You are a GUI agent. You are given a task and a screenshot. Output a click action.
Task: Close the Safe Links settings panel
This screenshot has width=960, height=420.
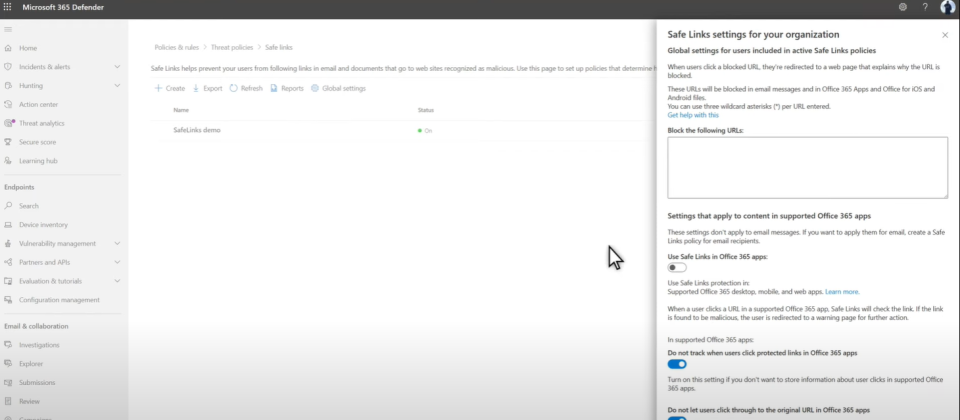click(x=945, y=36)
